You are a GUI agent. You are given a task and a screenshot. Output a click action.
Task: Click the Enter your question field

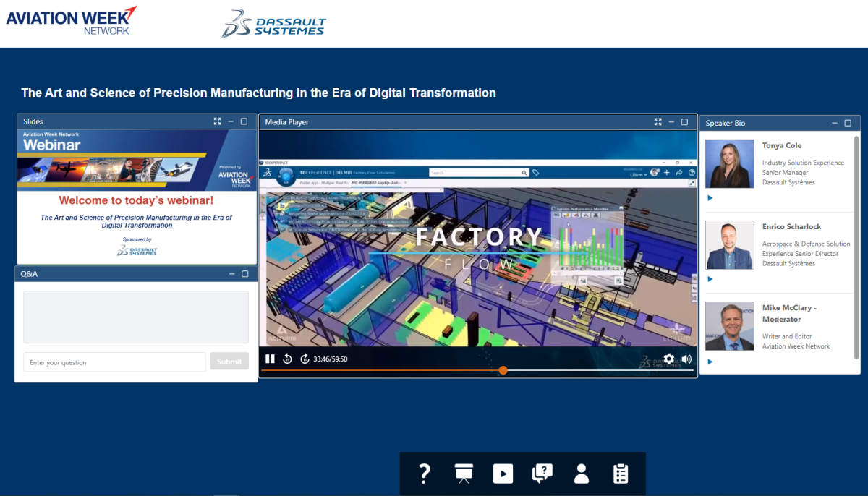(114, 362)
